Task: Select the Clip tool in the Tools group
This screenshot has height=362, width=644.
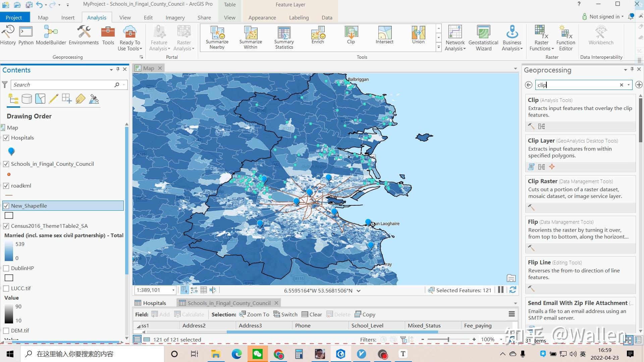Action: pyautogui.click(x=351, y=35)
